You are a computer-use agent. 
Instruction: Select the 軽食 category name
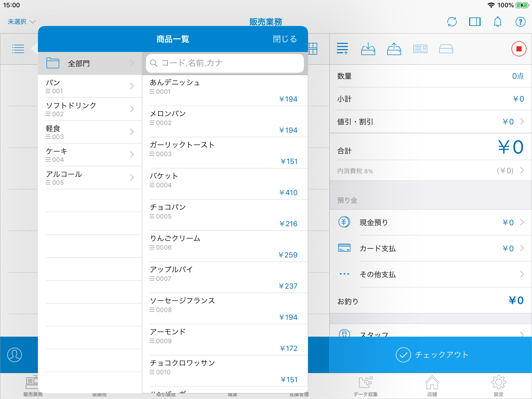(53, 128)
